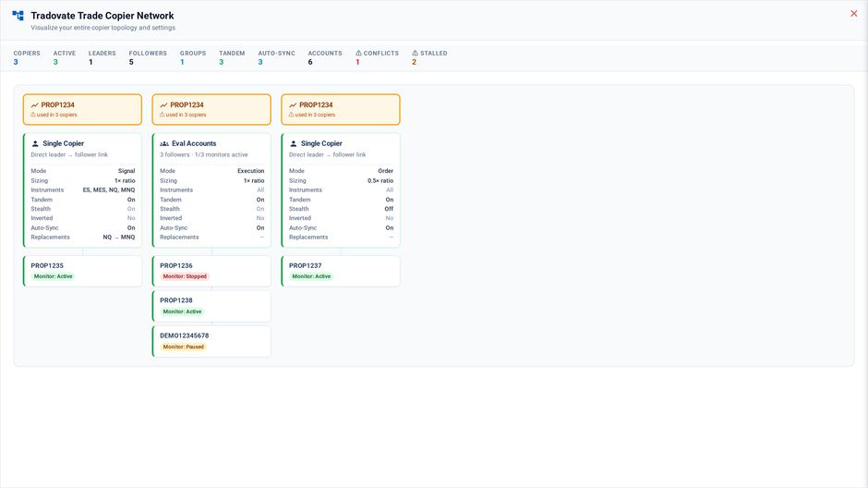This screenshot has width=868, height=488.
Task: Click the CONFLICTS label
Action: coord(380,54)
